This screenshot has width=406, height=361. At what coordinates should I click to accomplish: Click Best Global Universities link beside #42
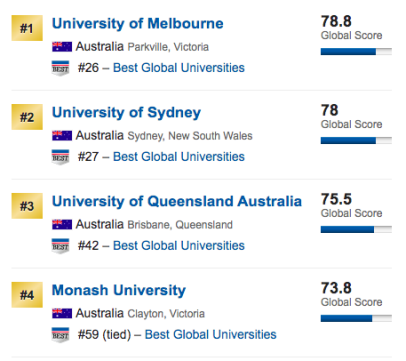179,246
